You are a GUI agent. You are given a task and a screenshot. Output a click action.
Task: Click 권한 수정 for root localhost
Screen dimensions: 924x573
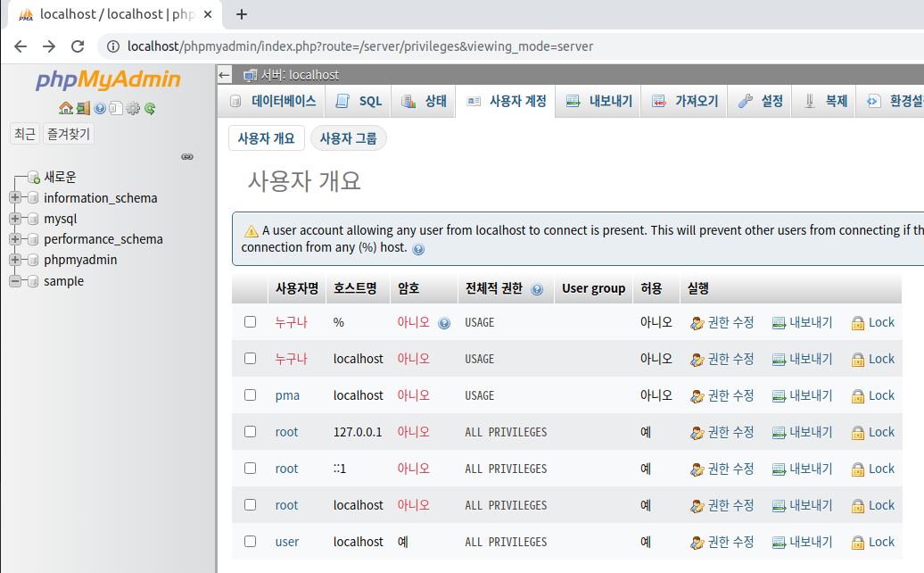(722, 505)
